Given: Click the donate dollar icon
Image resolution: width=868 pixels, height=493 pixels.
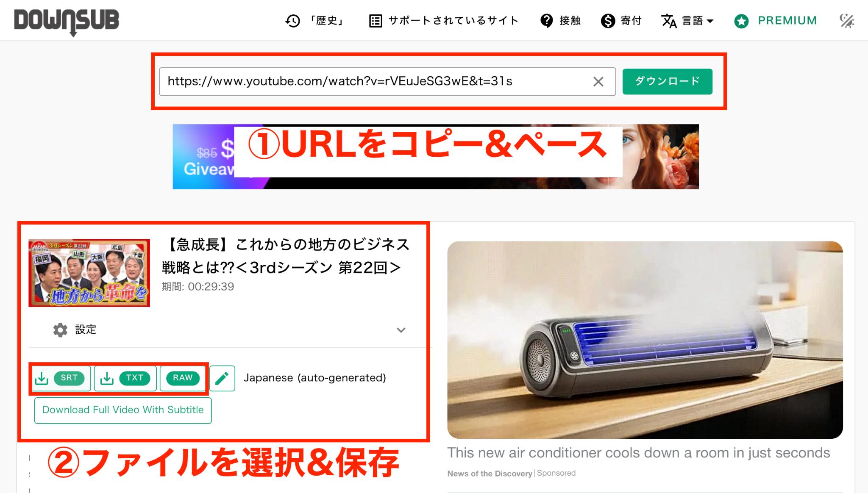Looking at the screenshot, I should 608,21.
